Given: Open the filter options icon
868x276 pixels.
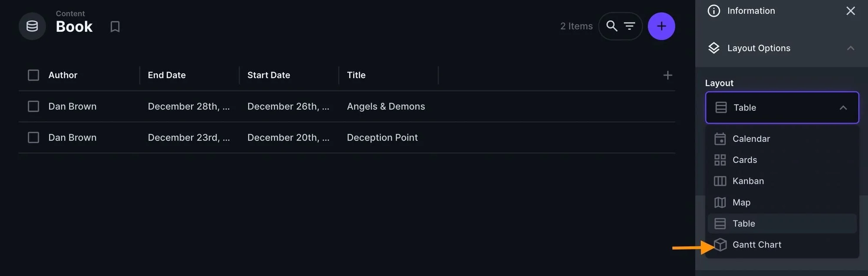Looking at the screenshot, I should point(629,26).
